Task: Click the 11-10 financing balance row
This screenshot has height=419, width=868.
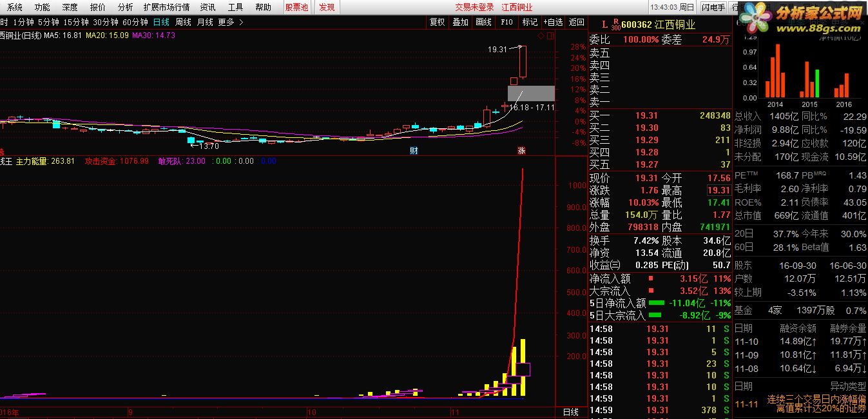Action: (800, 342)
